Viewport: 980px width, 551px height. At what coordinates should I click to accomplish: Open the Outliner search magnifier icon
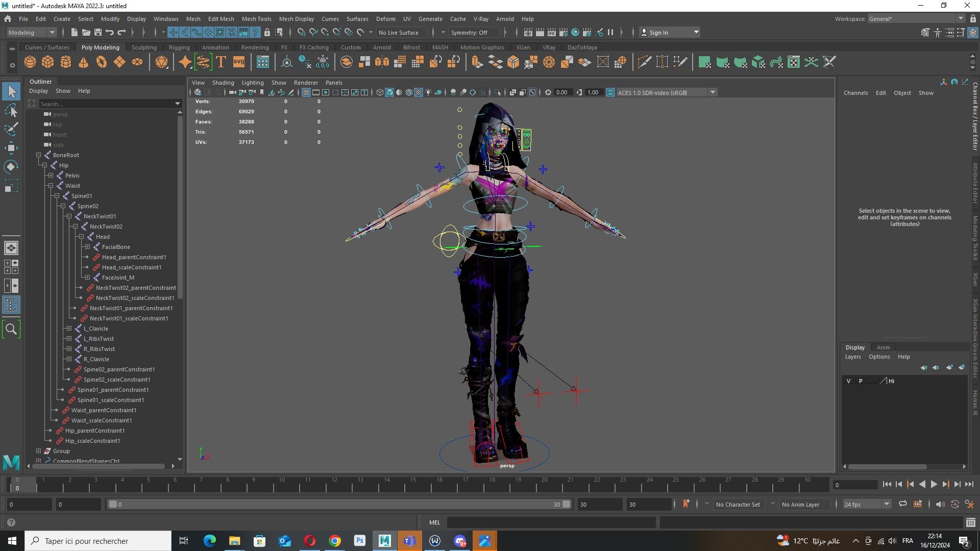pyautogui.click(x=11, y=329)
